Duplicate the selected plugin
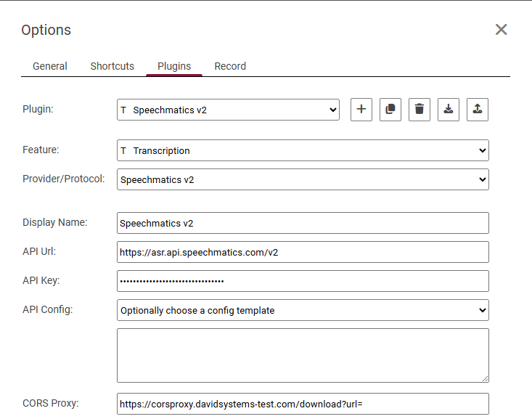This screenshot has width=532, height=419. point(390,110)
